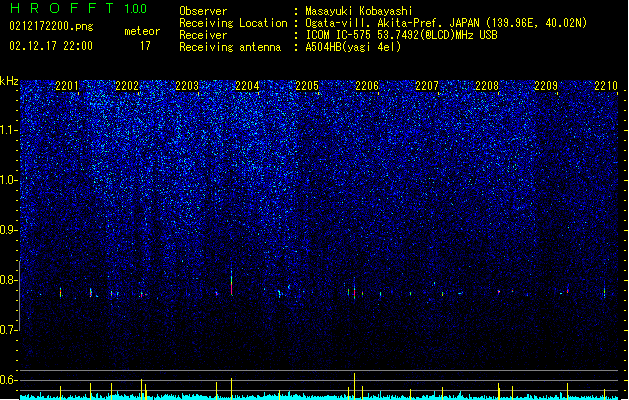The height and width of the screenshot is (400, 629).
Task: Click the 'Receiving Location' field label
Action: tap(233, 23)
